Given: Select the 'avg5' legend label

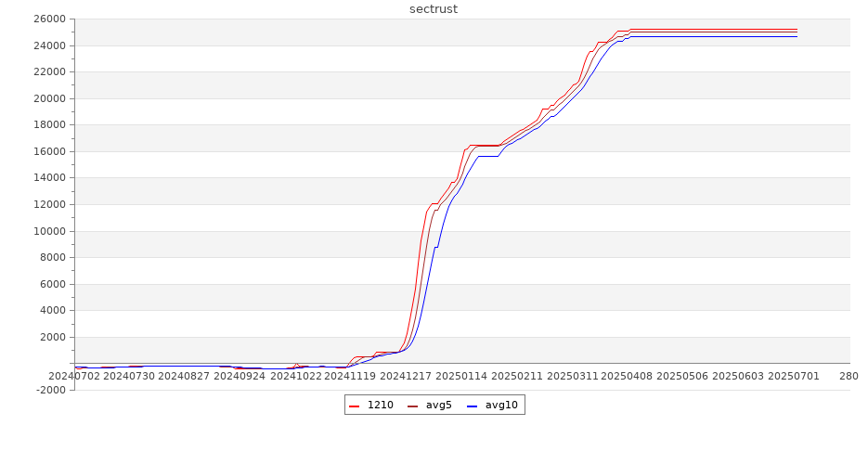Looking at the screenshot, I should click(438, 405).
